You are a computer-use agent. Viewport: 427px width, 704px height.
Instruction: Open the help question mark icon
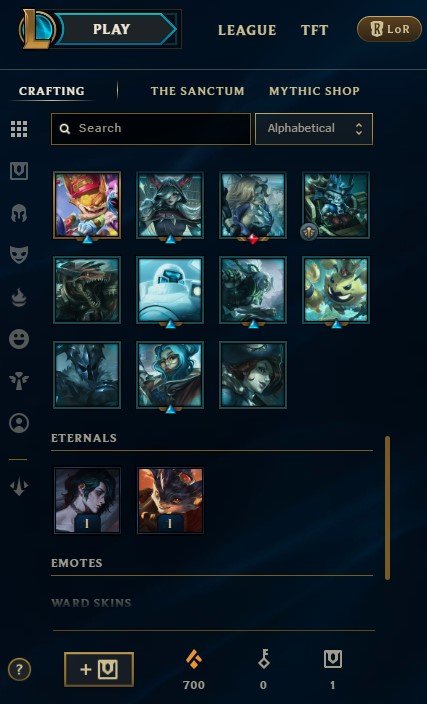pos(19,670)
